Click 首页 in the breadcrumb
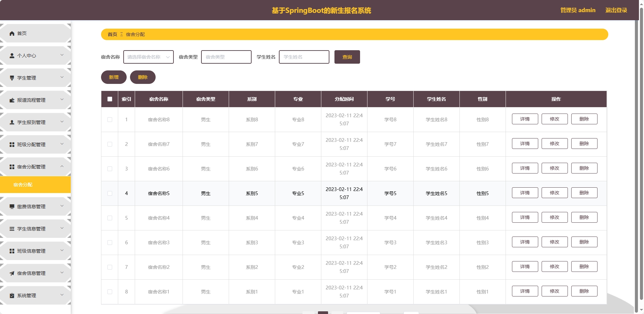The image size is (644, 314). point(112,34)
